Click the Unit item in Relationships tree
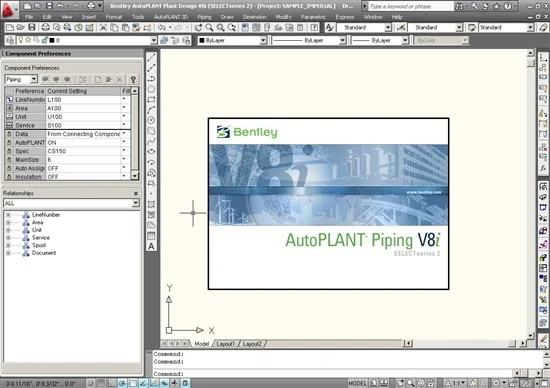This screenshot has height=388, width=550. pos(37,230)
